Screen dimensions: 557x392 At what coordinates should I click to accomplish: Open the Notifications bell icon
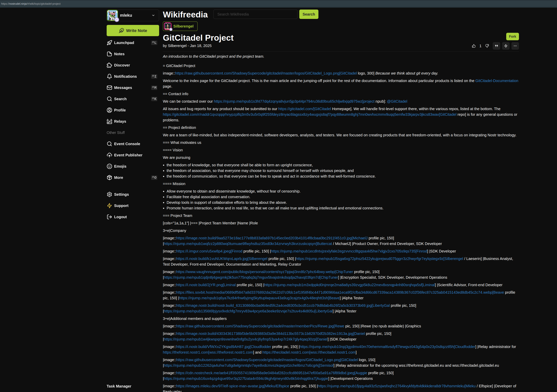pyautogui.click(x=109, y=76)
